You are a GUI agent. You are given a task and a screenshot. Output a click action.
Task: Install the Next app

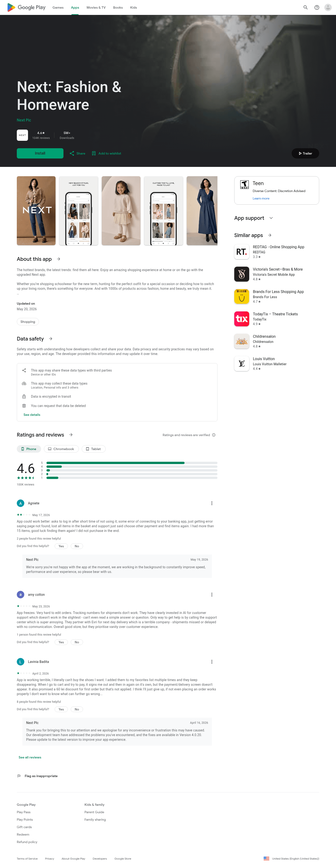click(x=40, y=153)
